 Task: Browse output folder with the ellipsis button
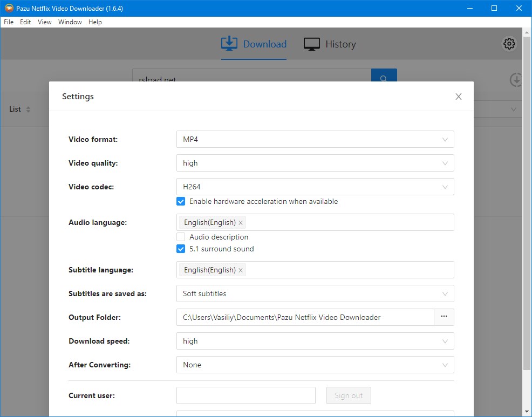click(x=444, y=317)
